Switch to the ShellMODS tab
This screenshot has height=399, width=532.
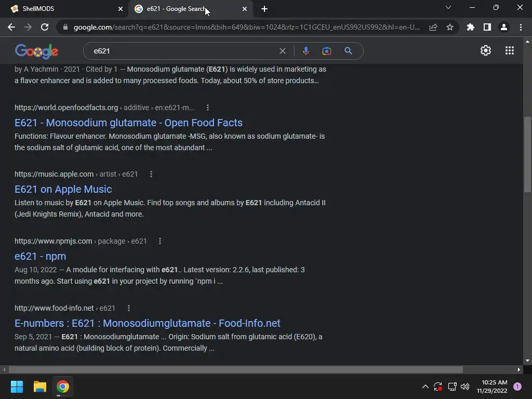pos(64,9)
